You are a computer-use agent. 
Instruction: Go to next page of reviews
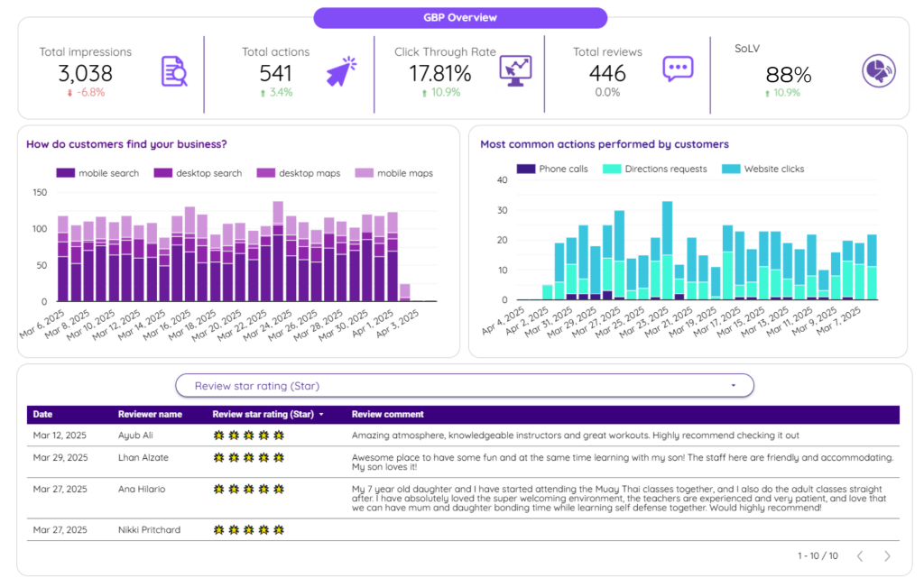(887, 556)
